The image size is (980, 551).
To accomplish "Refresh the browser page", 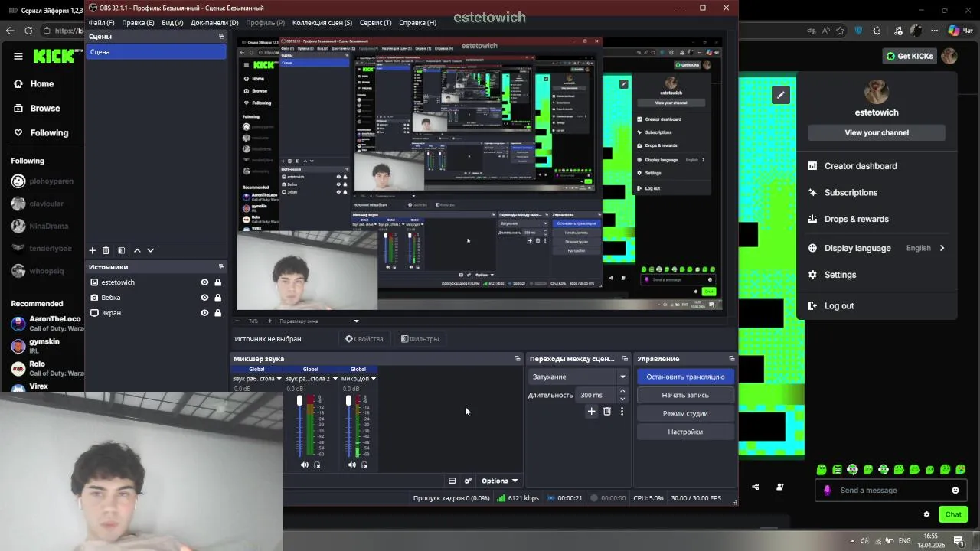I will click(x=28, y=31).
